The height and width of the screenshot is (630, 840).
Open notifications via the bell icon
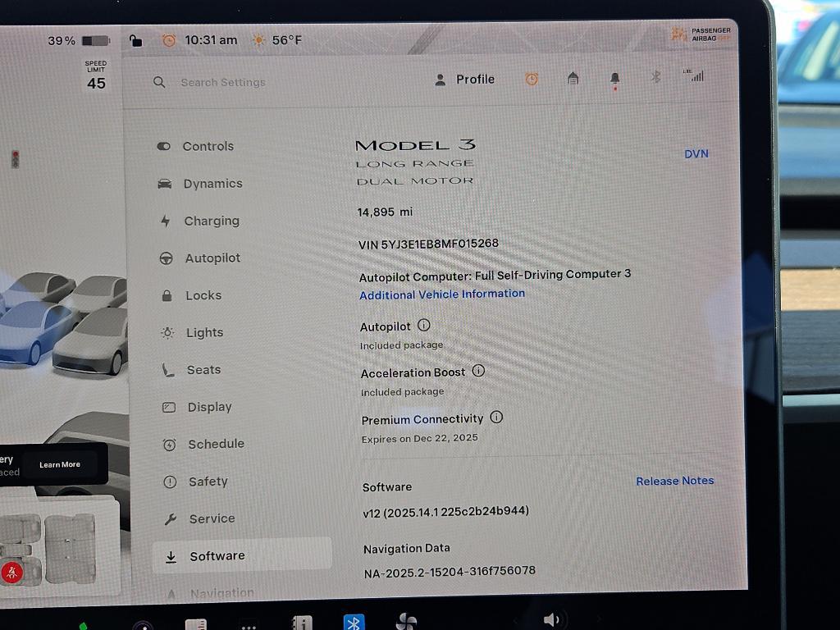pyautogui.click(x=614, y=76)
